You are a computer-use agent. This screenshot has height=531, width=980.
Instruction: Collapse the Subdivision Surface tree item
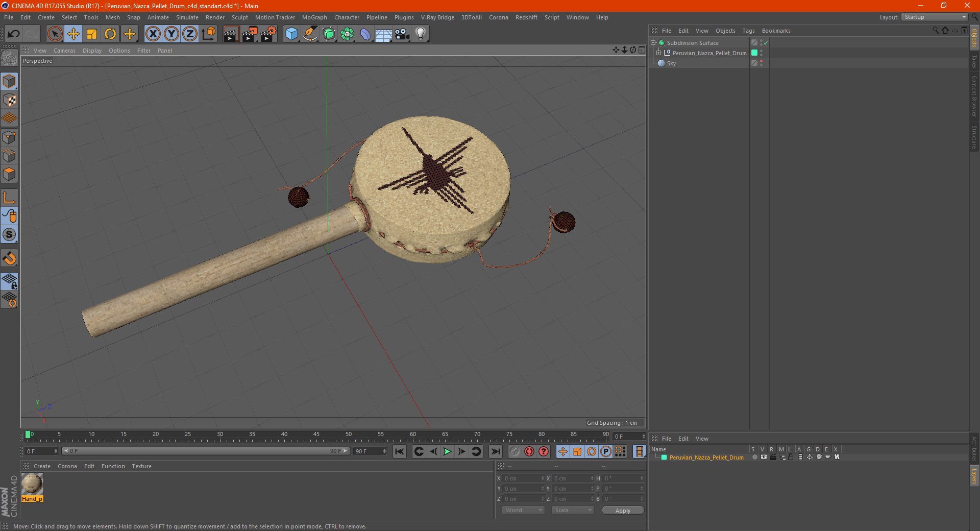click(x=653, y=43)
